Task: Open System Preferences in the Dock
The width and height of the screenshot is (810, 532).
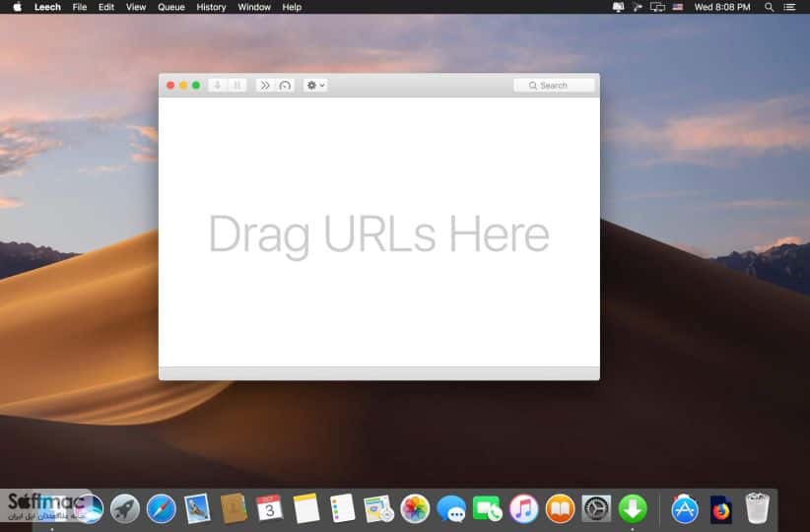Action: click(x=596, y=508)
